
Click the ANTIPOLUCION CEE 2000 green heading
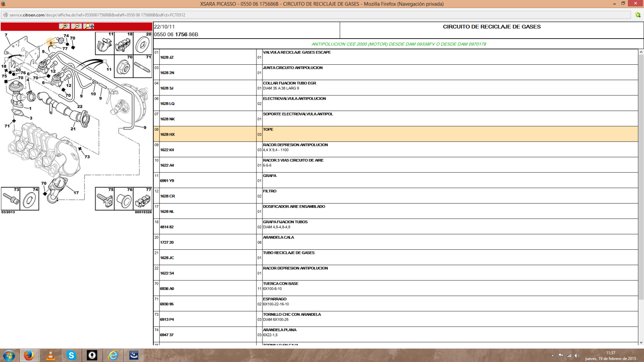[x=399, y=44]
